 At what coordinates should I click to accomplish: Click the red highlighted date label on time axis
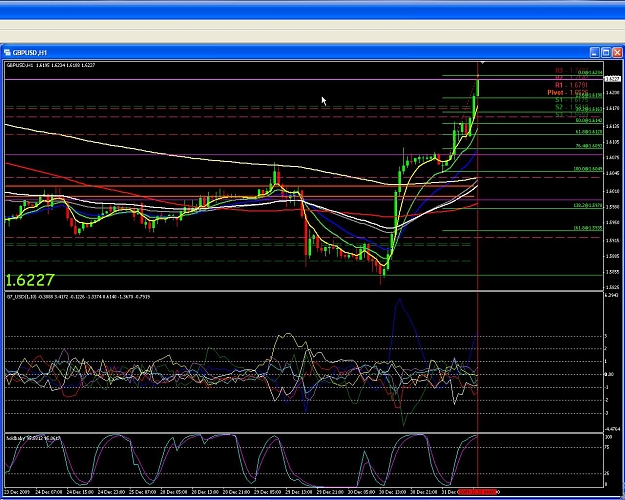click(478, 492)
